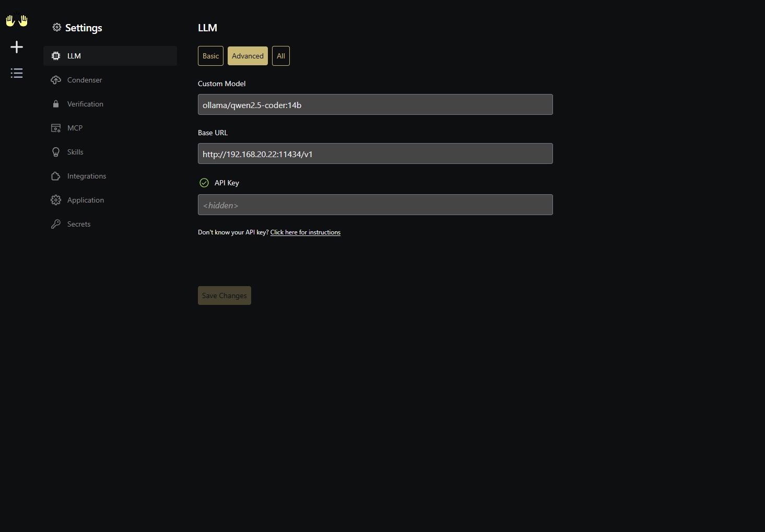Viewport: 765px width, 532px height.
Task: Open Click here for instructions link
Action: coord(305,232)
